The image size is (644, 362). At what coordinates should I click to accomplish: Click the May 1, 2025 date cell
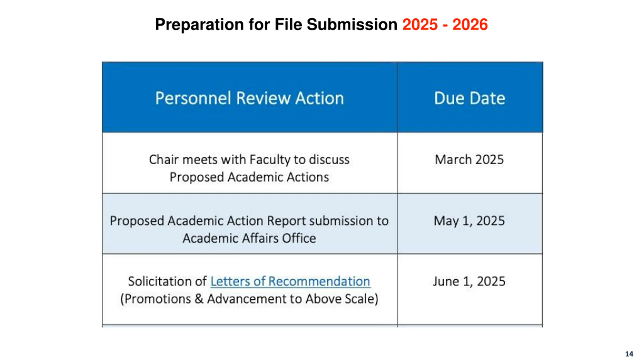[470, 223]
